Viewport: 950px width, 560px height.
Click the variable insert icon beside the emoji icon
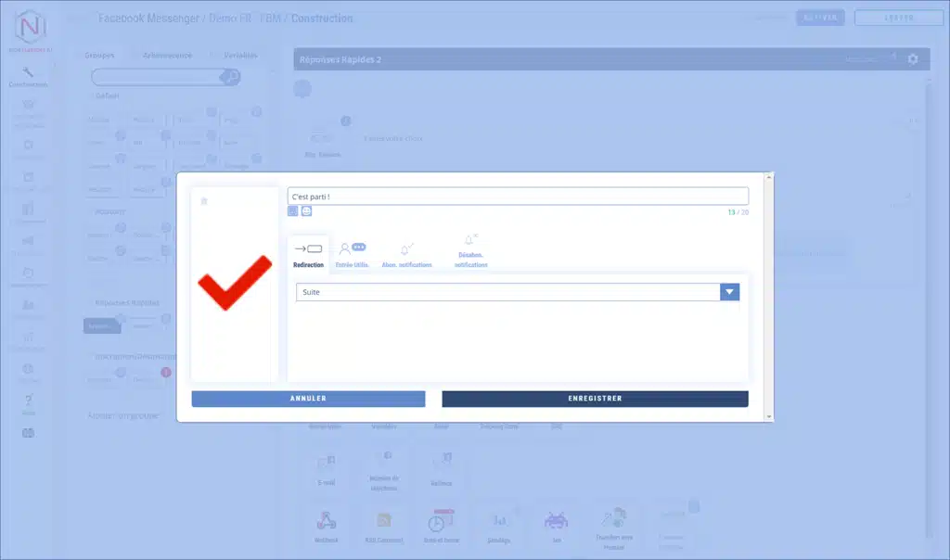click(x=293, y=211)
